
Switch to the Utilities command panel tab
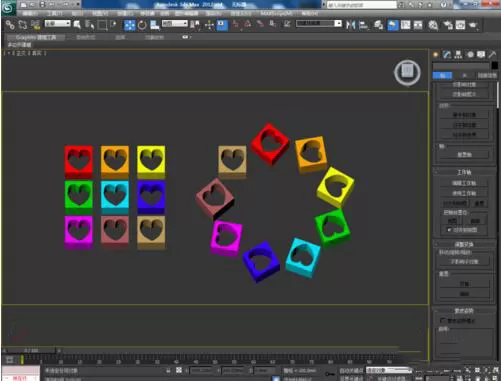(x=492, y=55)
